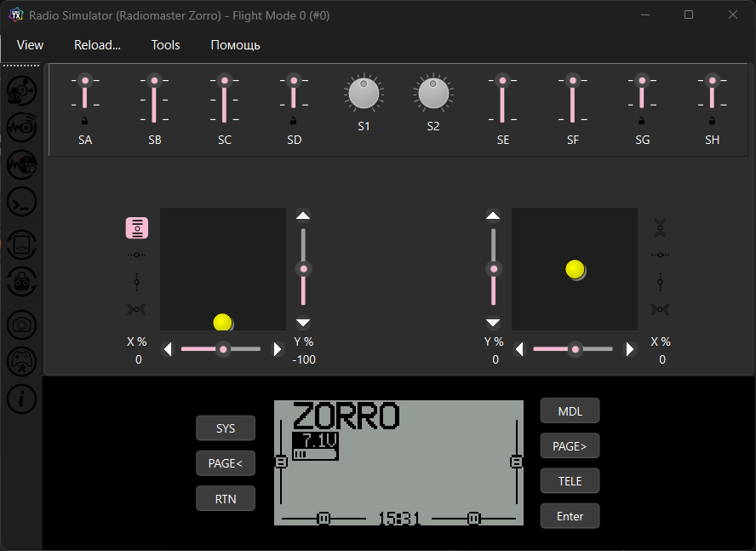Open the View menu
The image size is (756, 551).
30,45
